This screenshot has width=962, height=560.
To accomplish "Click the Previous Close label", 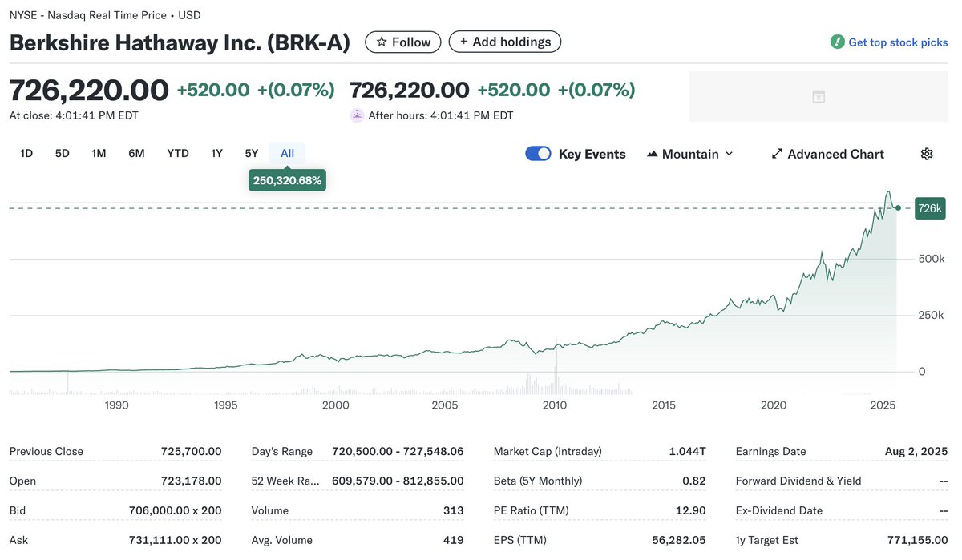I will point(46,451).
